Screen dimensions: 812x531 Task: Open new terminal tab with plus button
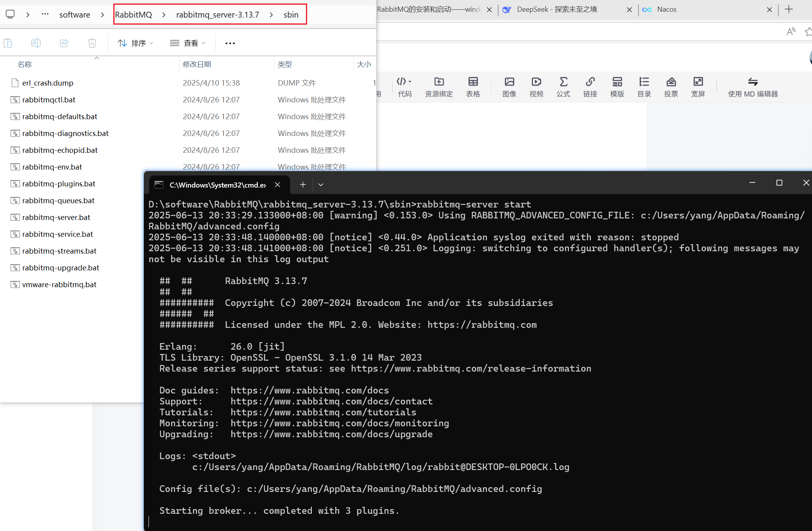pos(303,185)
